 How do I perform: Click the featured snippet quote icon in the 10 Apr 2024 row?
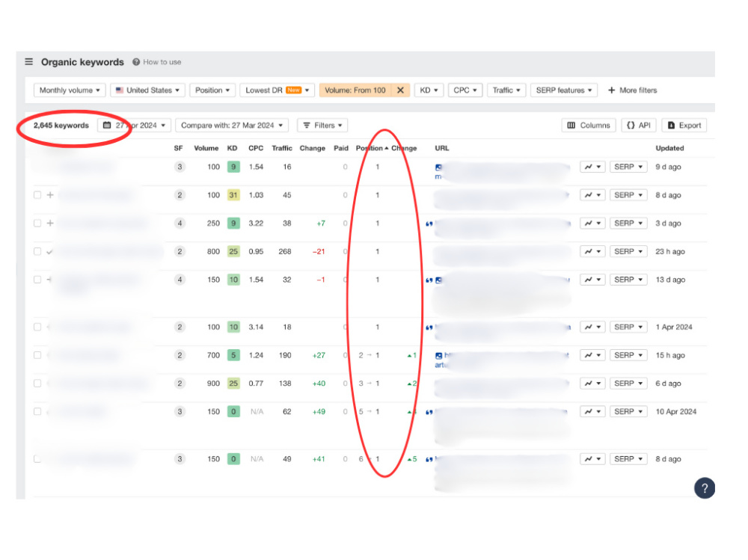click(x=429, y=412)
